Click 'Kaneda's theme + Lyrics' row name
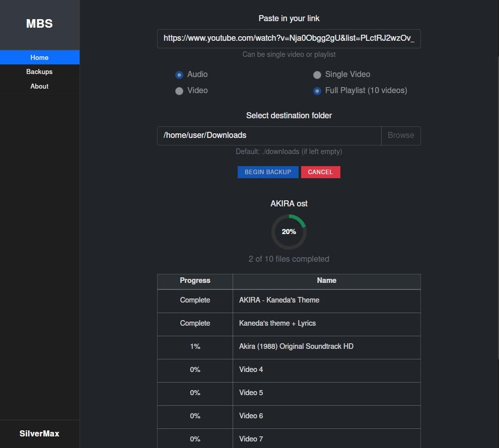 [277, 323]
